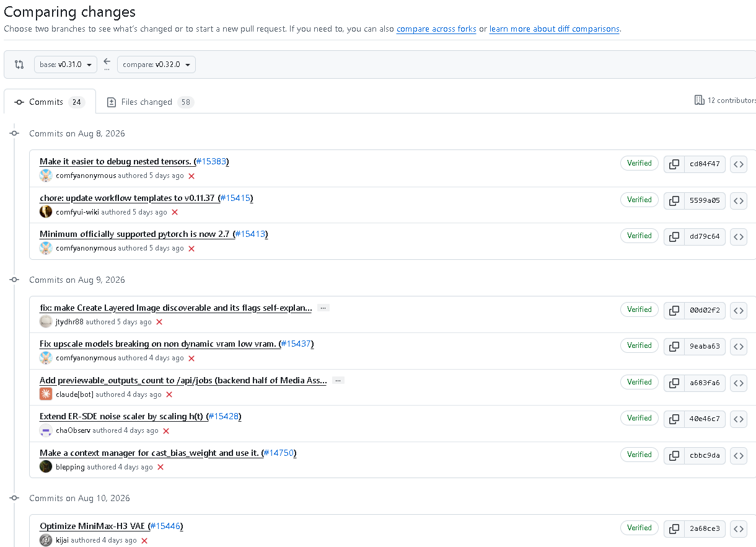
Task: Copy full SHA for commit cd84f47
Action: click(x=674, y=164)
